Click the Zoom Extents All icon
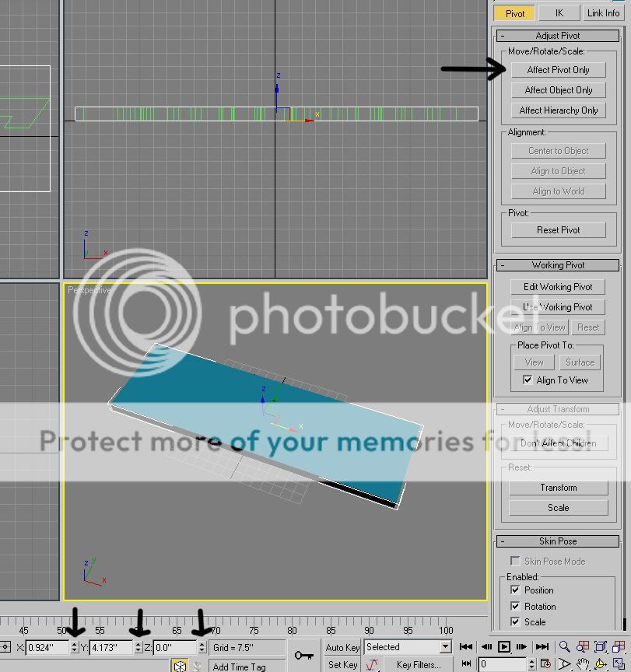The height and width of the screenshot is (672, 631). (619, 646)
